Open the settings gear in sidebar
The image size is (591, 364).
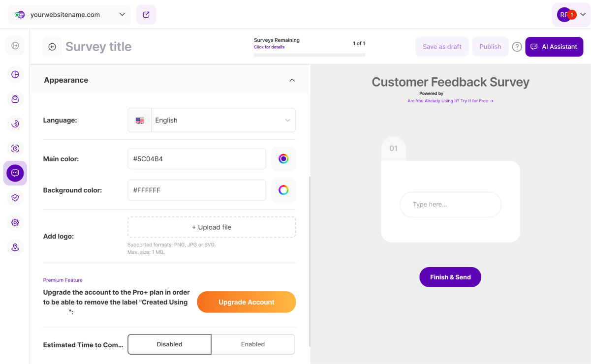[15, 222]
